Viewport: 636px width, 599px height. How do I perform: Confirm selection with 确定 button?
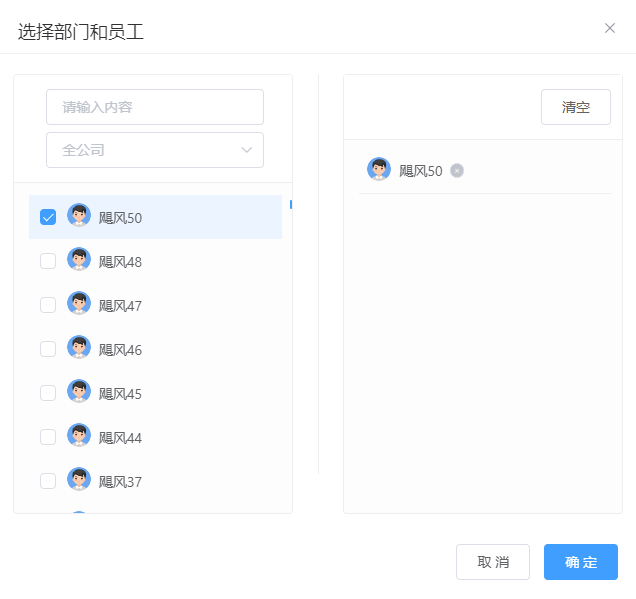pos(581,562)
